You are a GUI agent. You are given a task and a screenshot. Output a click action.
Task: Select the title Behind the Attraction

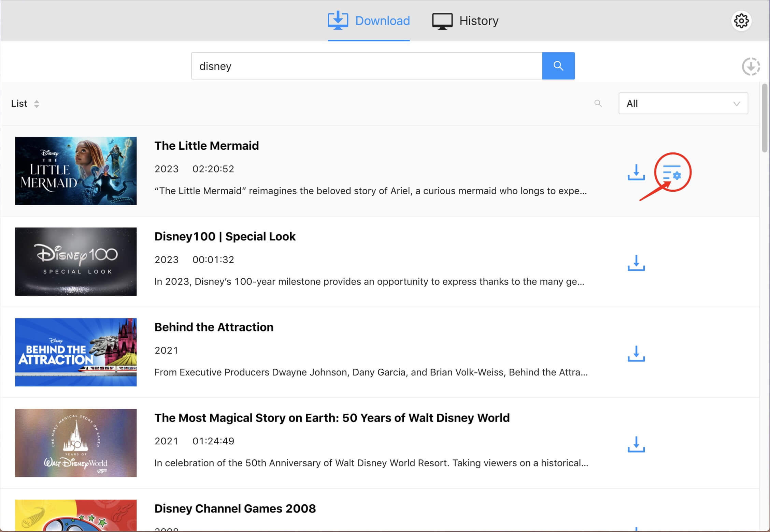pos(214,327)
